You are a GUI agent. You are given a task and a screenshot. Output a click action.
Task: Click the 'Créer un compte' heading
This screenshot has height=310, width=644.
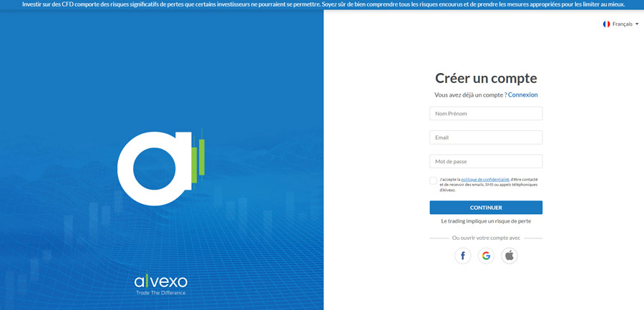pyautogui.click(x=486, y=78)
